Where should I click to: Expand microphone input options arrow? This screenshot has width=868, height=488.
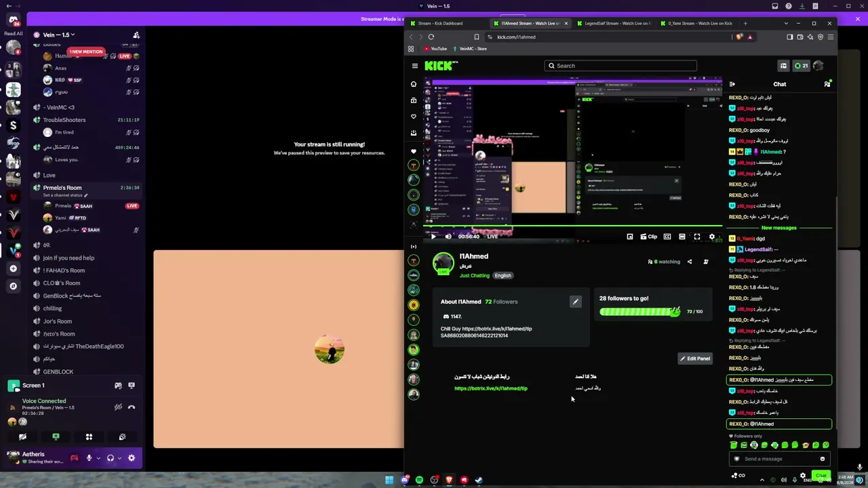click(x=98, y=458)
